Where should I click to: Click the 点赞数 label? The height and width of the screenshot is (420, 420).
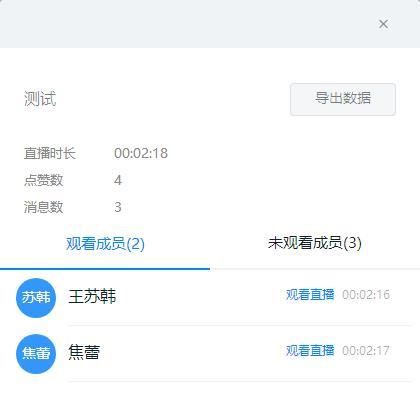click(x=43, y=180)
